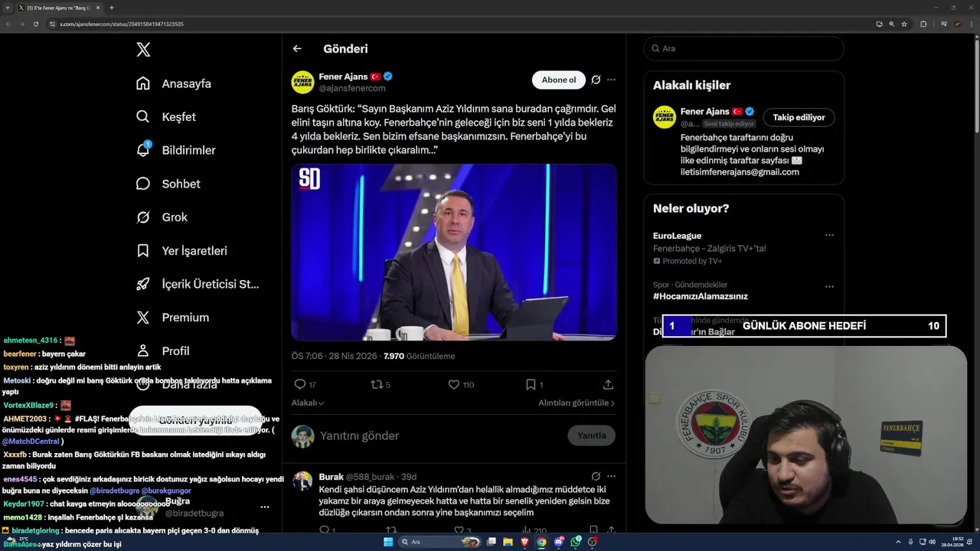The height and width of the screenshot is (551, 980).
Task: Expand the Alakalı replies sort dropdown
Action: point(307,403)
